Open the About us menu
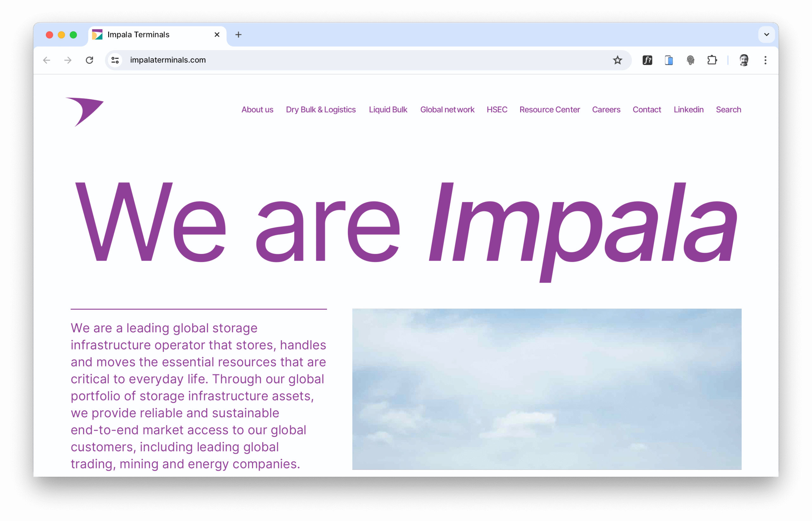This screenshot has width=812, height=521. coord(257,110)
